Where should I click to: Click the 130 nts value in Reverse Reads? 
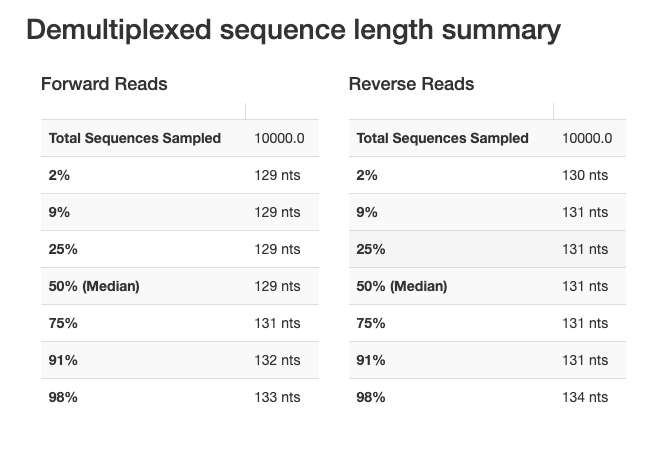pyautogui.click(x=585, y=175)
